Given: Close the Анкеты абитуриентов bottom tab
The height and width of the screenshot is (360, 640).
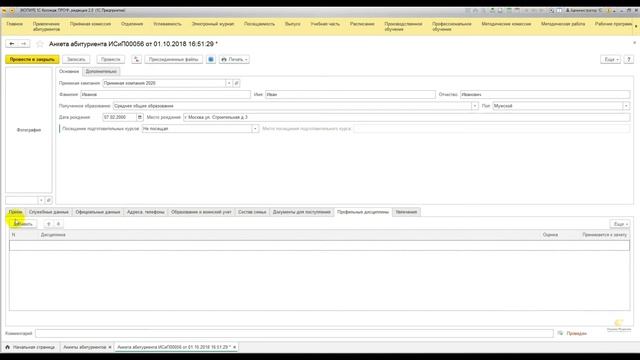Looking at the screenshot, I should 110,347.
